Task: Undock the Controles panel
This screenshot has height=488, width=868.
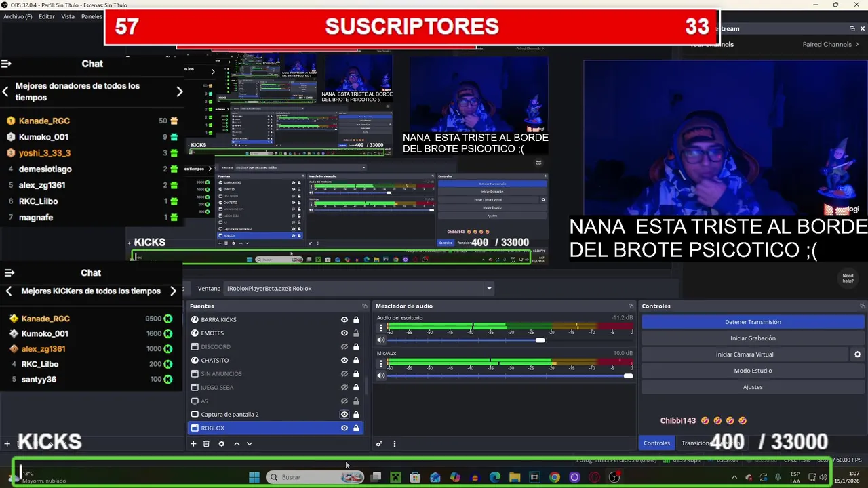Action: (x=862, y=306)
